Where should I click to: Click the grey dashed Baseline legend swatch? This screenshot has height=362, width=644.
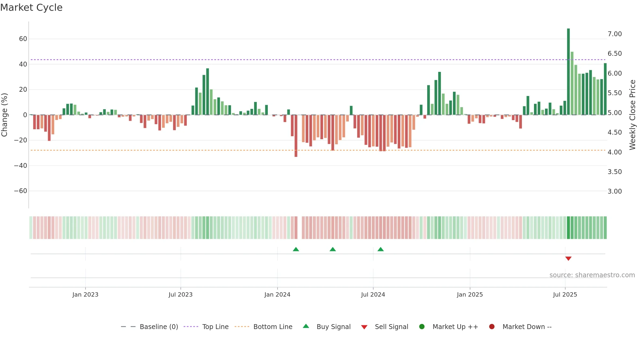click(128, 327)
